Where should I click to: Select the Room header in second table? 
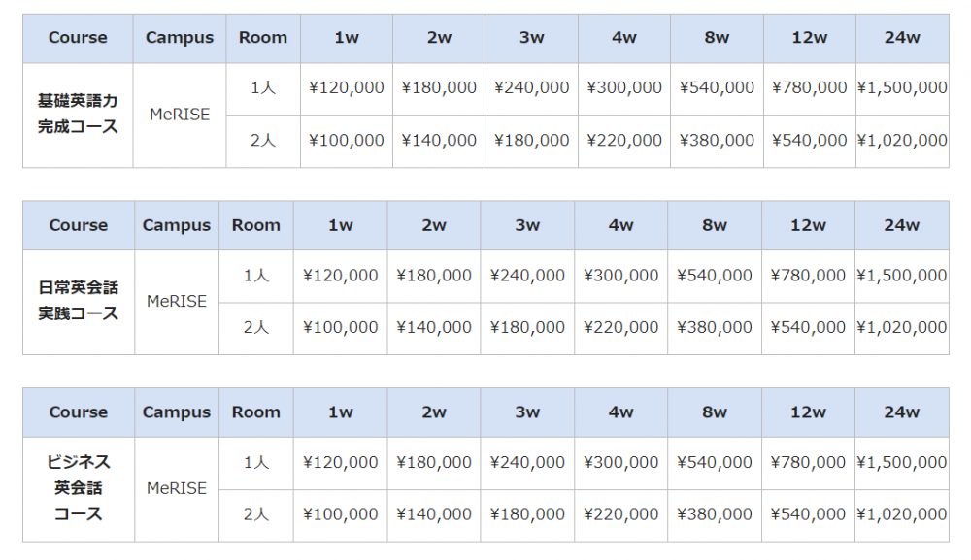point(255,225)
